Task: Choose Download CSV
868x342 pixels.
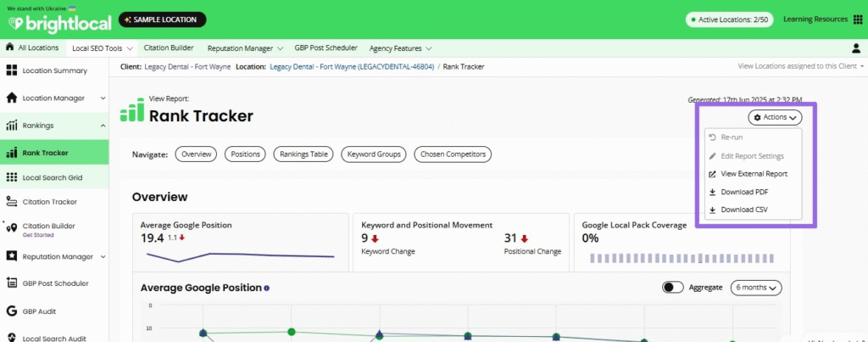Action: coord(753,210)
